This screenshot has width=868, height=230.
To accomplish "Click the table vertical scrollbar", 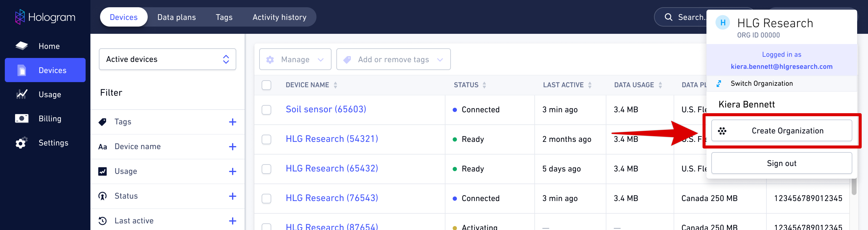I will click(x=854, y=187).
